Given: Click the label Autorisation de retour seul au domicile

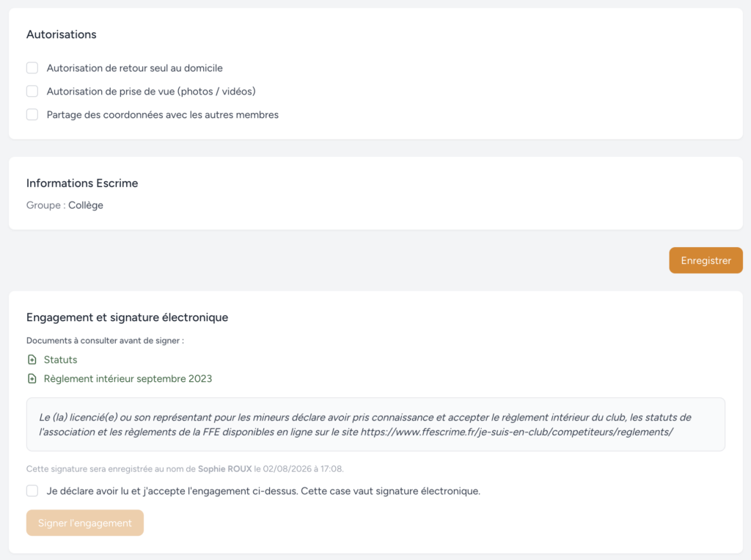Looking at the screenshot, I should tap(135, 68).
